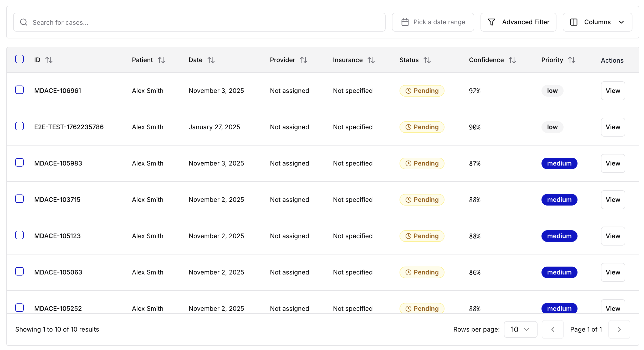View case MDACE-105983
This screenshot has width=644, height=350.
(613, 163)
